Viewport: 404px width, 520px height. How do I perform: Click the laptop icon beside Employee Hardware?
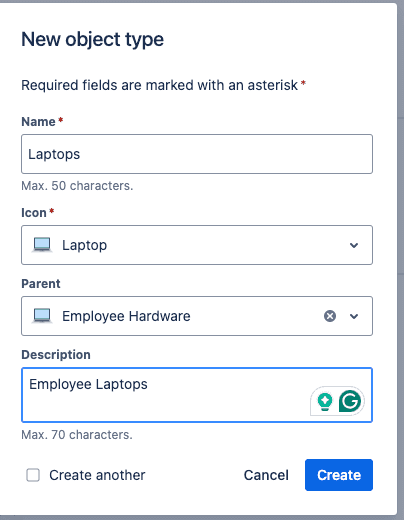pos(42,316)
